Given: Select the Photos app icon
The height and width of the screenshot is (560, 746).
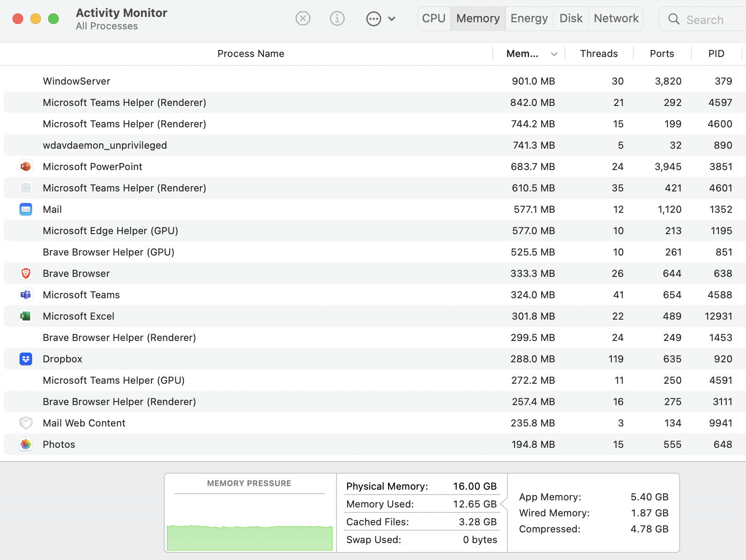Looking at the screenshot, I should 26,444.
